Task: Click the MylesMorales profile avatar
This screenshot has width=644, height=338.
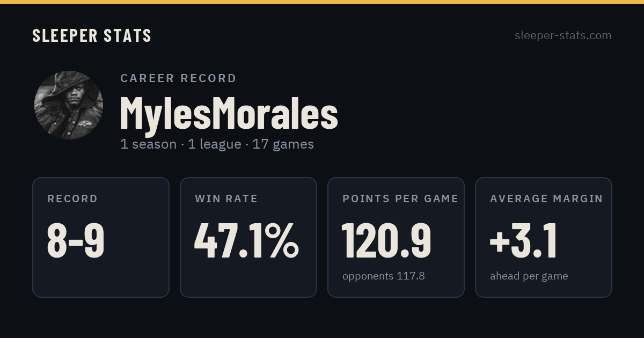Action: point(69,105)
